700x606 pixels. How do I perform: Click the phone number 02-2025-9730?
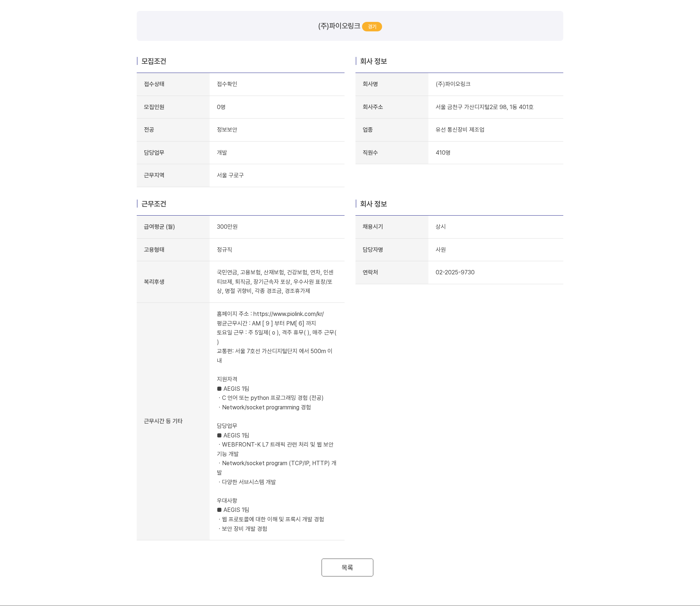click(455, 272)
